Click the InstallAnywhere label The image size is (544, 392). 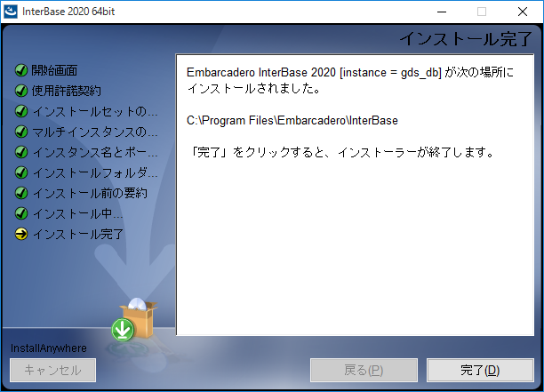49,348
